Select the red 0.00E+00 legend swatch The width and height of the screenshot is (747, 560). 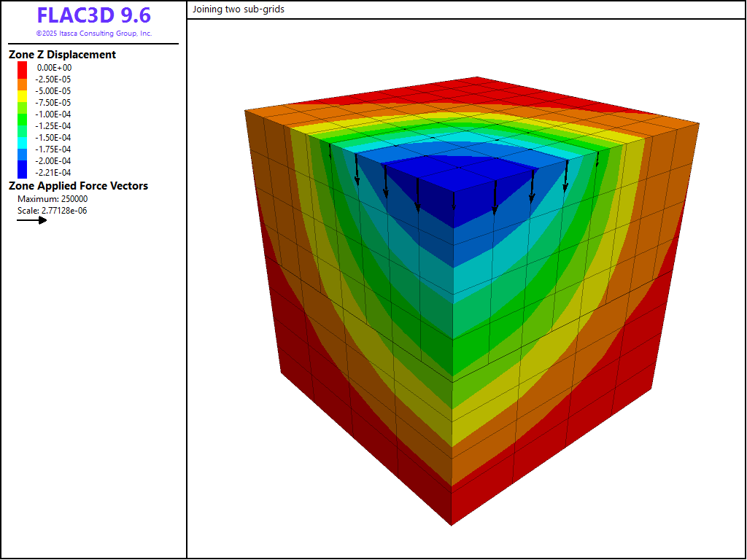(x=22, y=67)
